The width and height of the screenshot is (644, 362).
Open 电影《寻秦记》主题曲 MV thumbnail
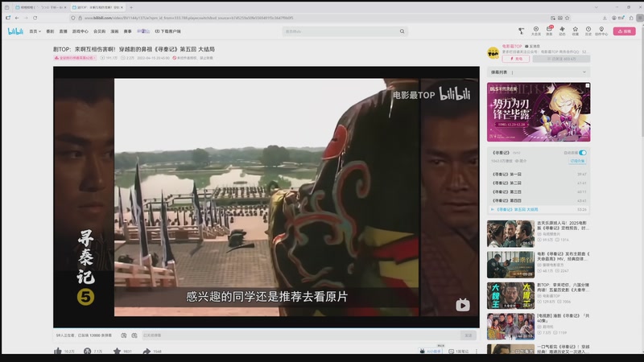point(510,265)
